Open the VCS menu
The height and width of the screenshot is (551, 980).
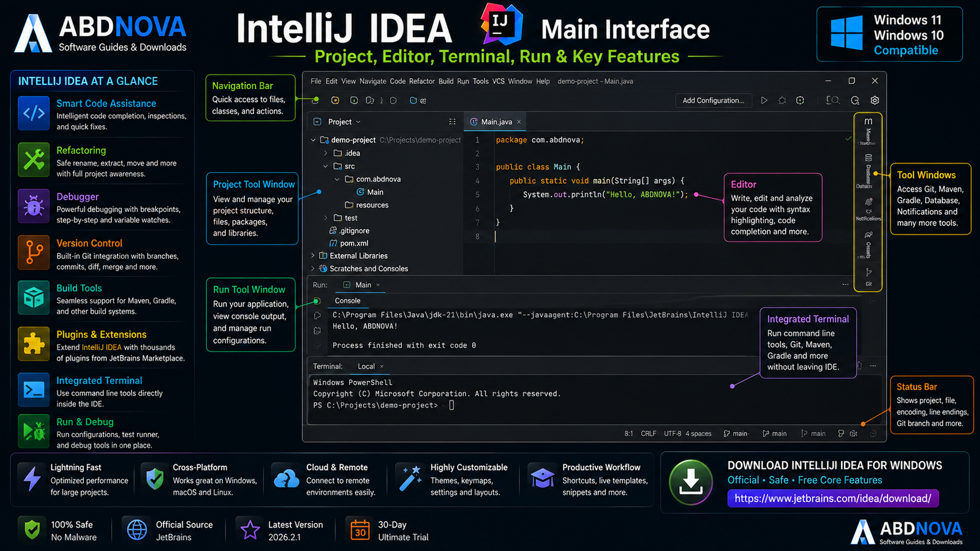[499, 81]
